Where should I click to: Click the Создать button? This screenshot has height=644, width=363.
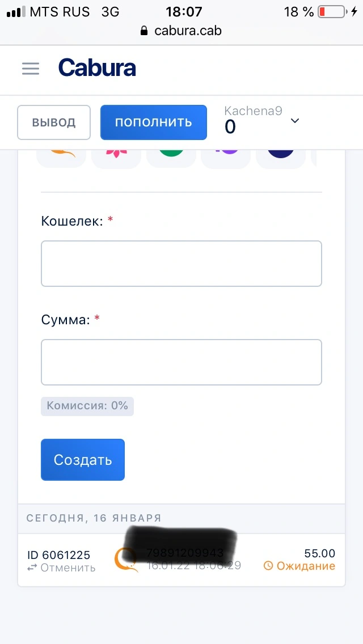[83, 460]
